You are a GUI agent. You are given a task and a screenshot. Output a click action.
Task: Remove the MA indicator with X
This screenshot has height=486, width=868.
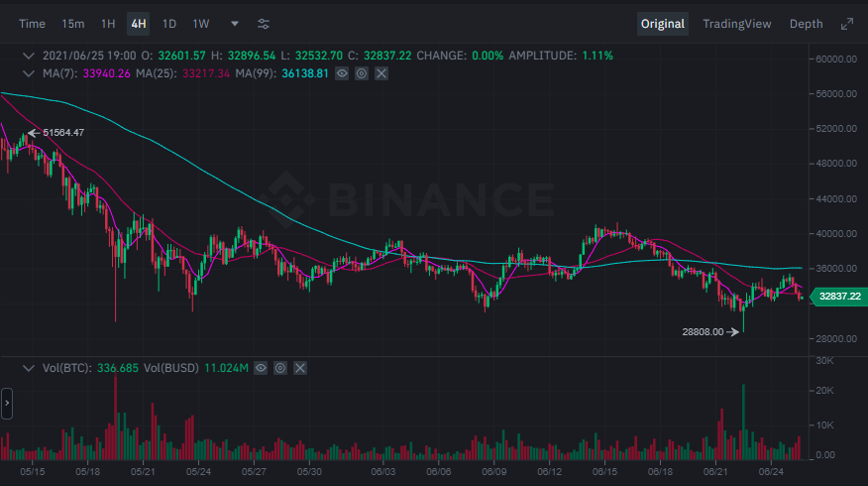coord(381,73)
